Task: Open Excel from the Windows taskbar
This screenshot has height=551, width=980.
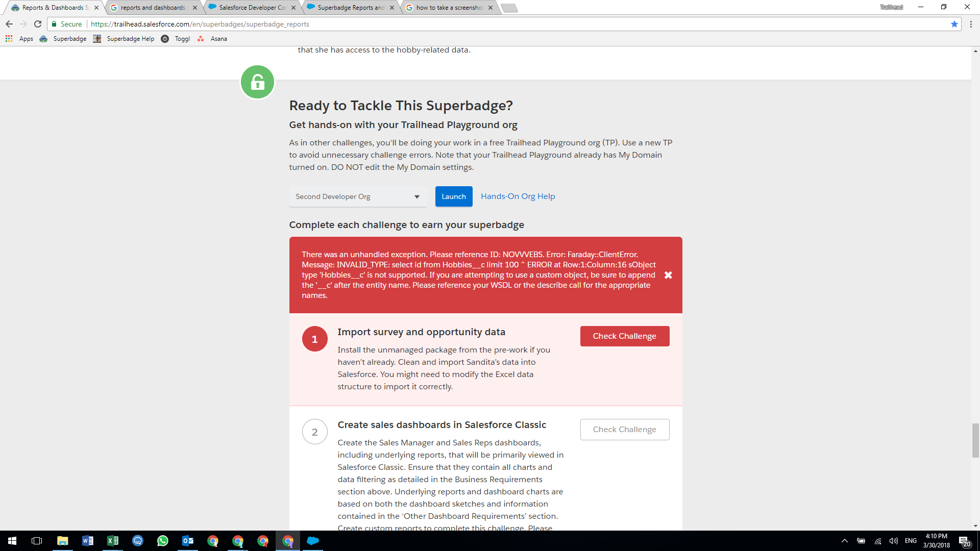Action: pyautogui.click(x=112, y=541)
